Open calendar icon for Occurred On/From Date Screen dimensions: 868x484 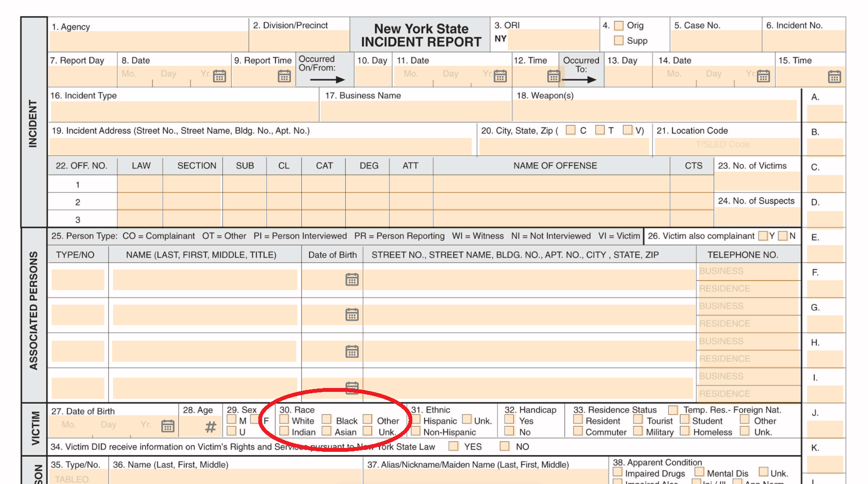[x=501, y=77]
